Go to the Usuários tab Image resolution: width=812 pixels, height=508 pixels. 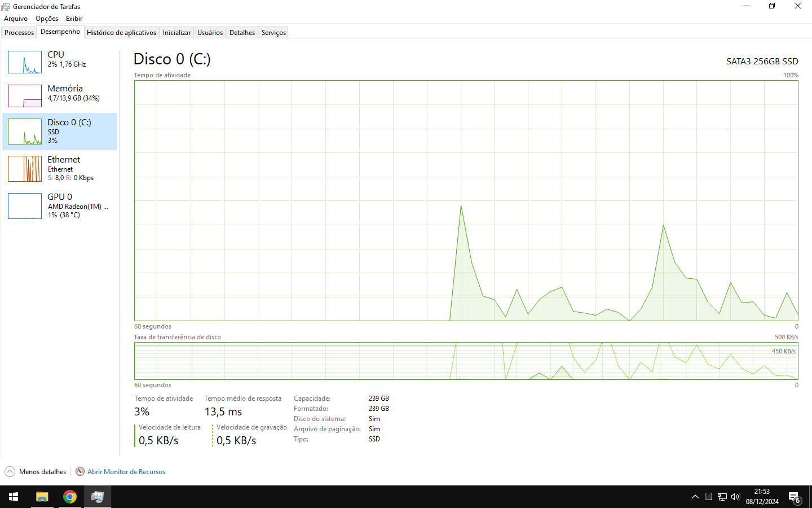pyautogui.click(x=210, y=33)
